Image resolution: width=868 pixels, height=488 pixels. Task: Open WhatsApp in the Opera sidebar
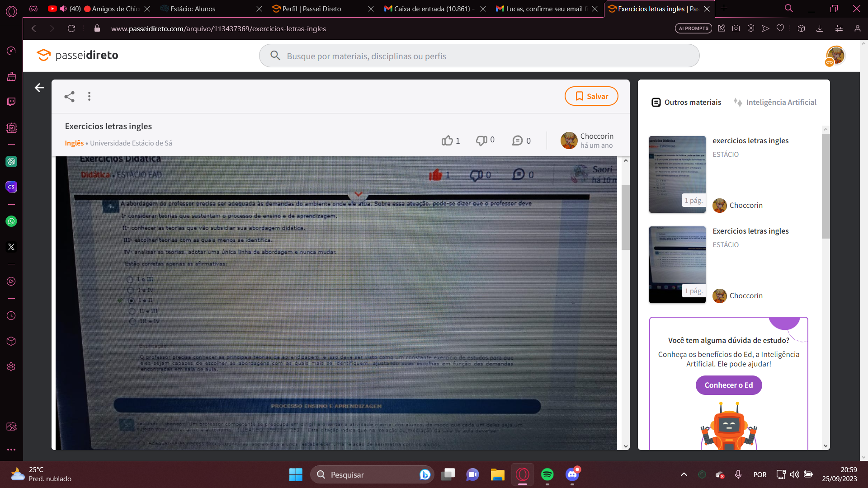point(11,221)
